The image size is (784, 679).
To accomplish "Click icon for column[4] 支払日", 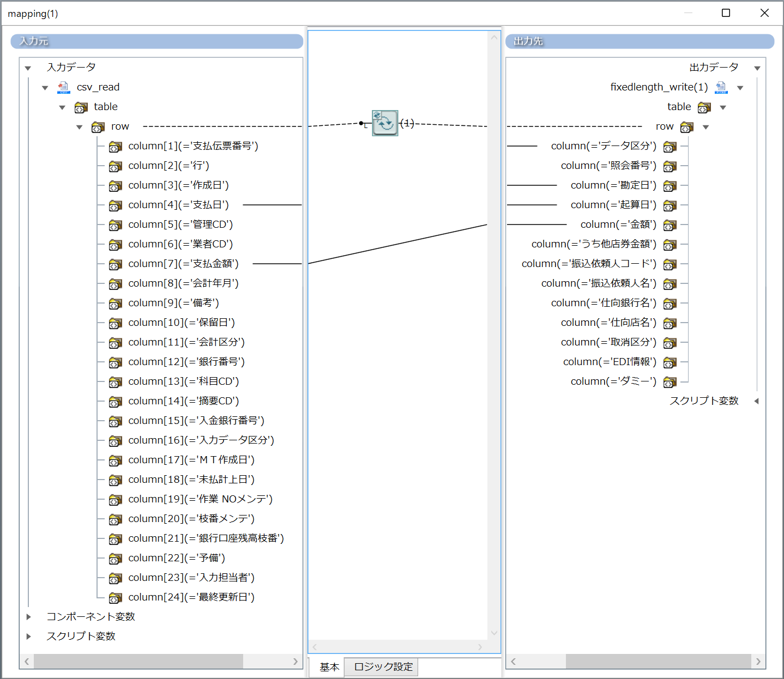I will (115, 205).
